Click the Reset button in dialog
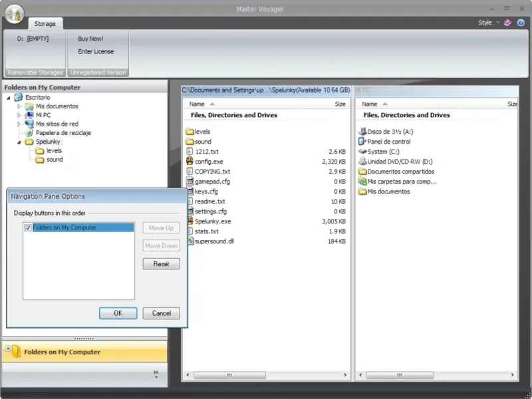This screenshot has height=399, width=532. pos(161,264)
